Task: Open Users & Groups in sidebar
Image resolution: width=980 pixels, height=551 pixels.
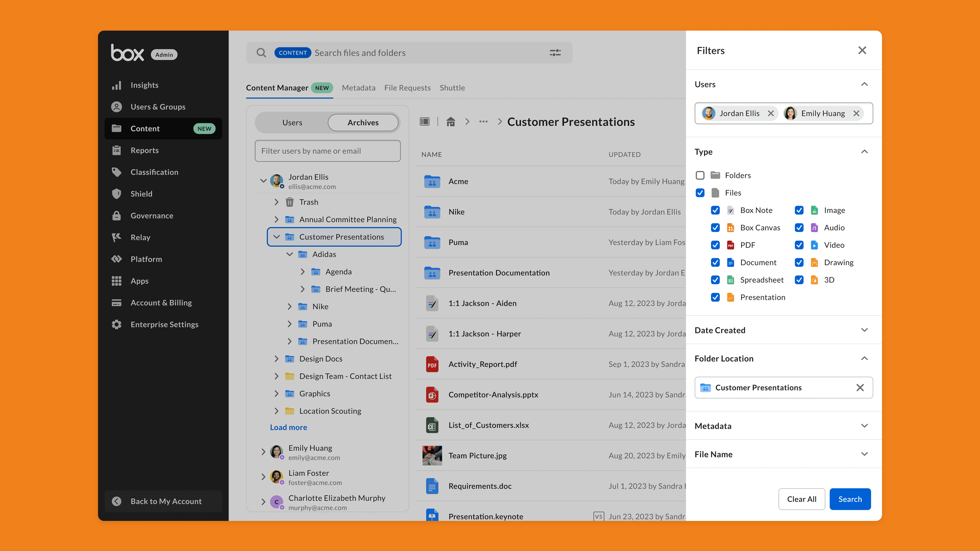Action: point(163,107)
